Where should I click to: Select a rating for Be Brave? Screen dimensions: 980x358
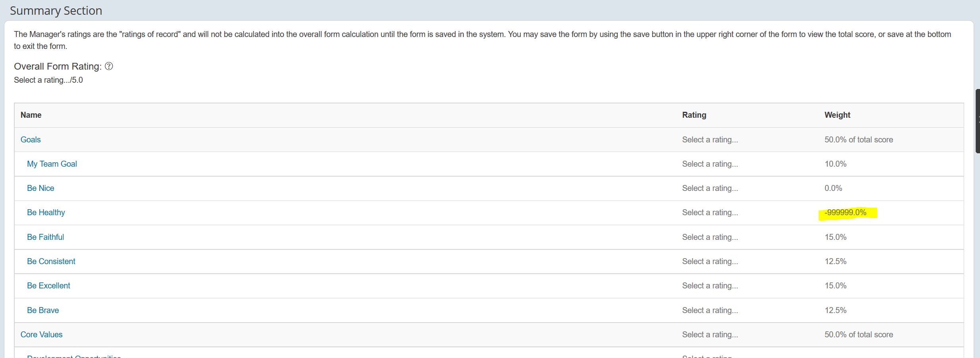click(710, 310)
